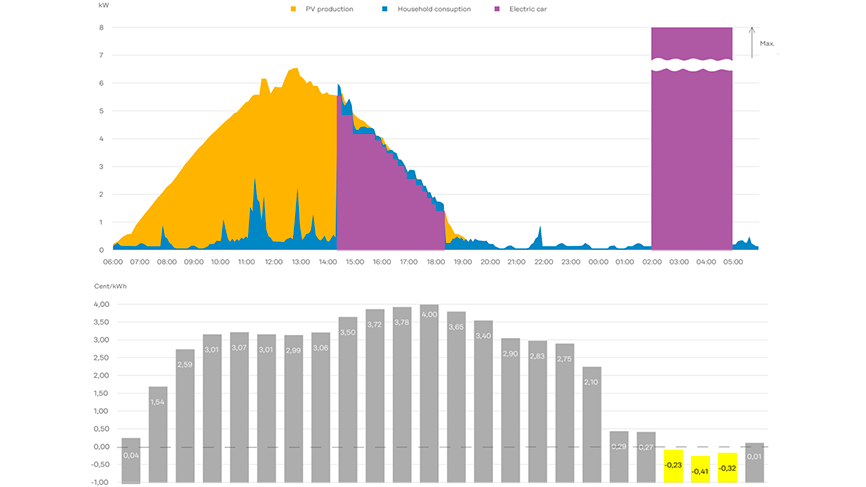Click the orange PV production legend square
Image resolution: width=866 pixels, height=487 pixels.
coord(293,9)
